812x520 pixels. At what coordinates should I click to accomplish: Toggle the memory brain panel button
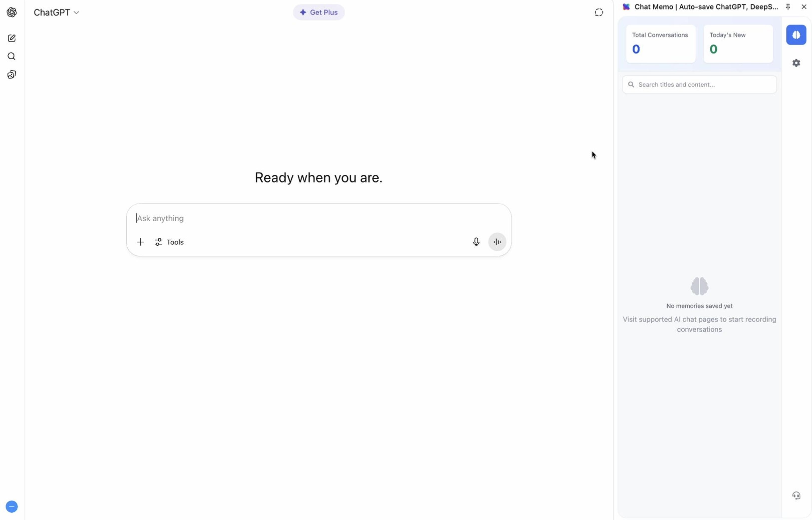point(796,35)
